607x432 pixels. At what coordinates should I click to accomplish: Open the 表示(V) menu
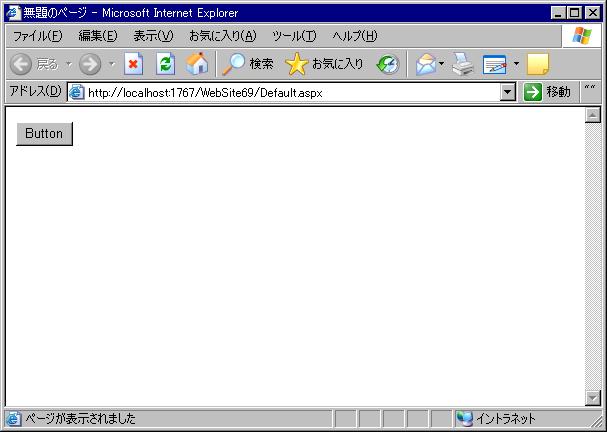[153, 36]
